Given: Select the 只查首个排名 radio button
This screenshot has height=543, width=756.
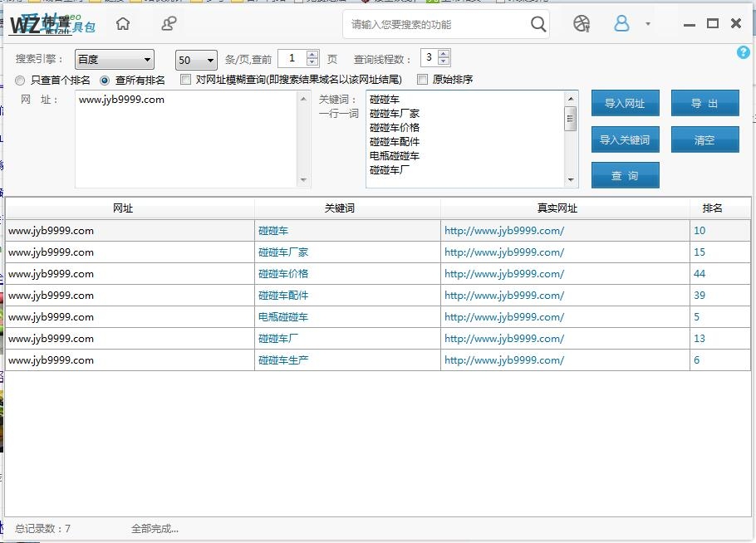Looking at the screenshot, I should 19,80.
